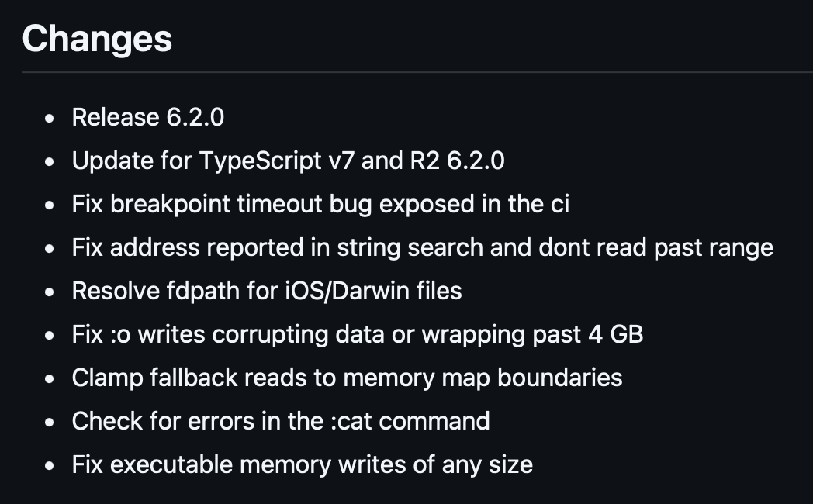This screenshot has width=813, height=504.
Task: Click the bullet beside Release 6.2.0
Action: 49,119
